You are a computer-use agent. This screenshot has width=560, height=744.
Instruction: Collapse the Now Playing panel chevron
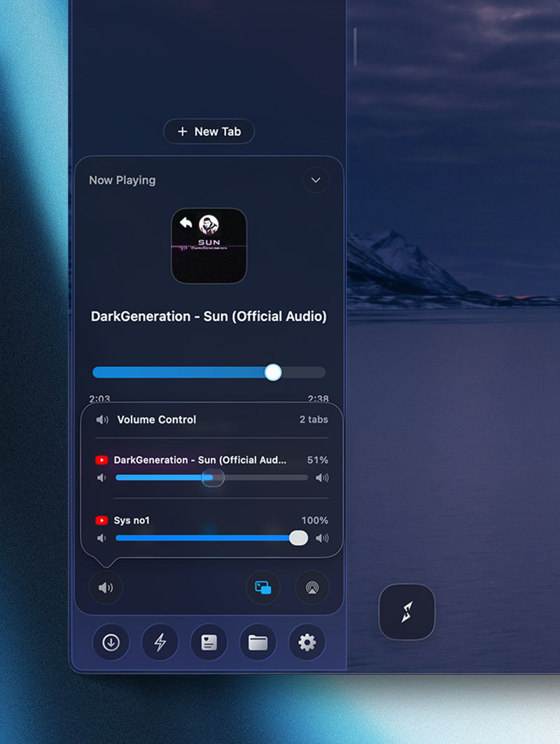click(316, 180)
